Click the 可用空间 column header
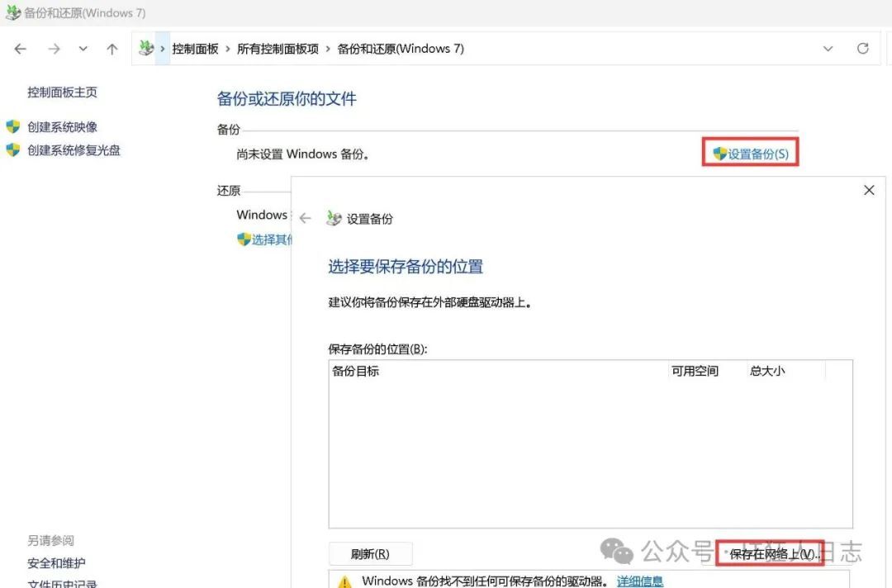 (706, 372)
